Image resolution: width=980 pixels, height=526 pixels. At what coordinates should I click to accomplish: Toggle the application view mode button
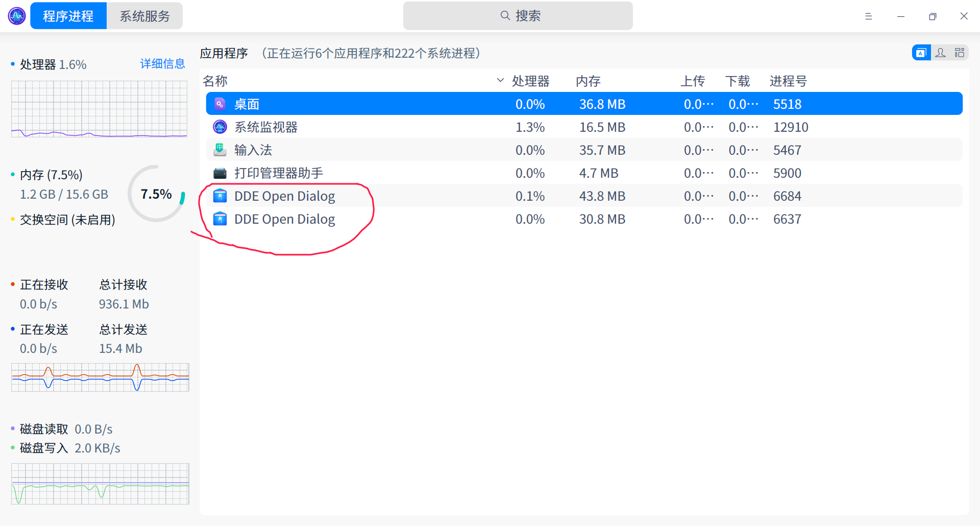click(x=921, y=52)
